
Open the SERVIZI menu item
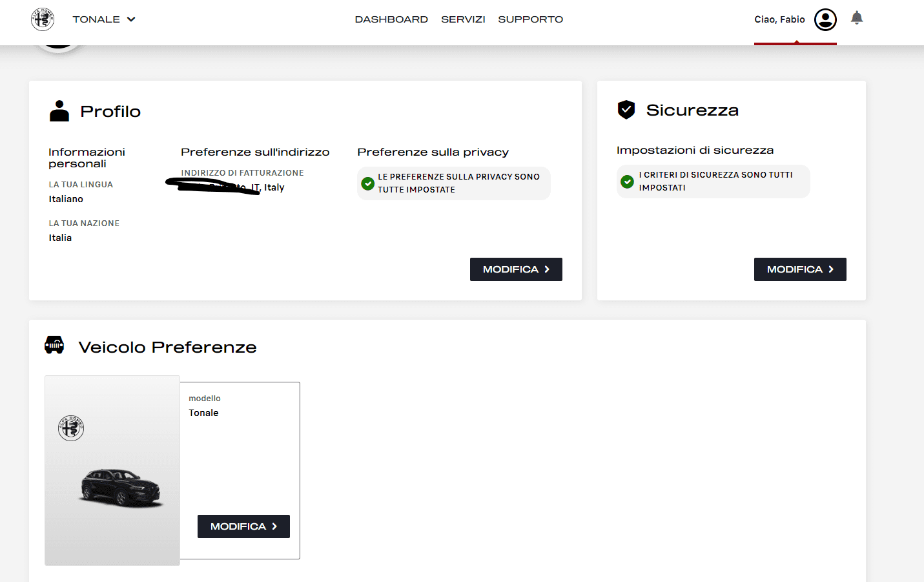(463, 19)
